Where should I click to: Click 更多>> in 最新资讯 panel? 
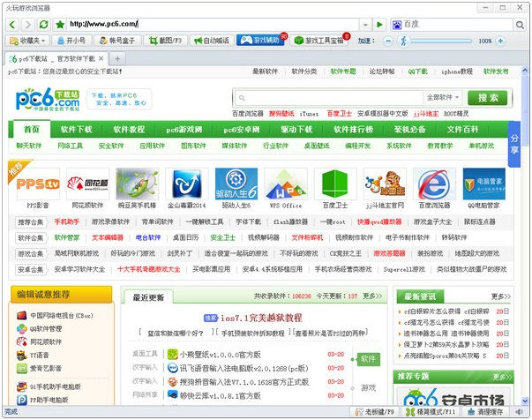point(501,296)
